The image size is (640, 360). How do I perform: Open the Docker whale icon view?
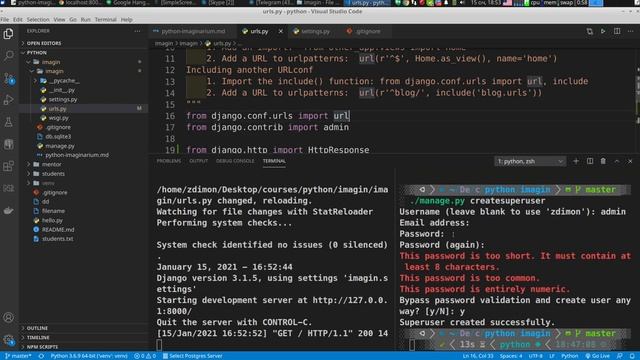(x=8, y=211)
